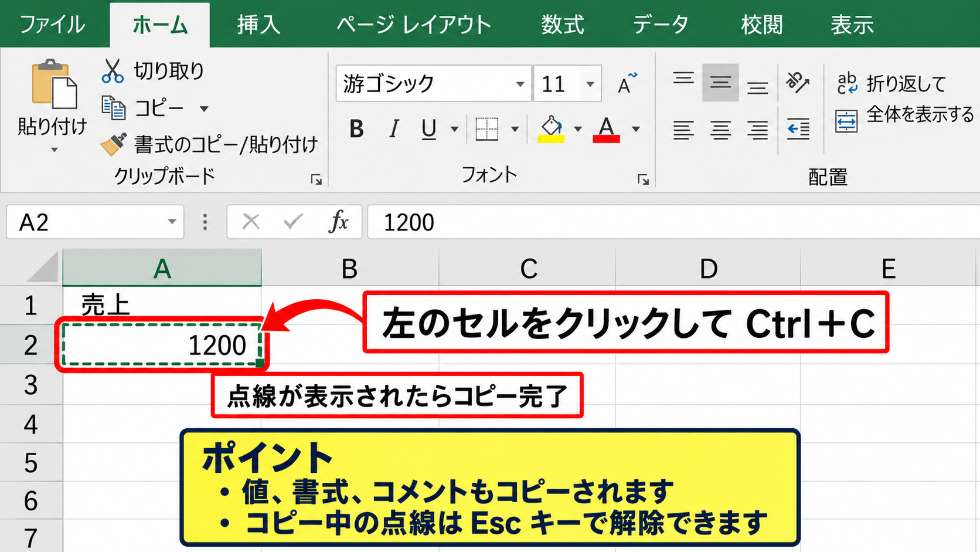Confirm entry with the check mark icon
The width and height of the screenshot is (980, 552).
[x=293, y=221]
